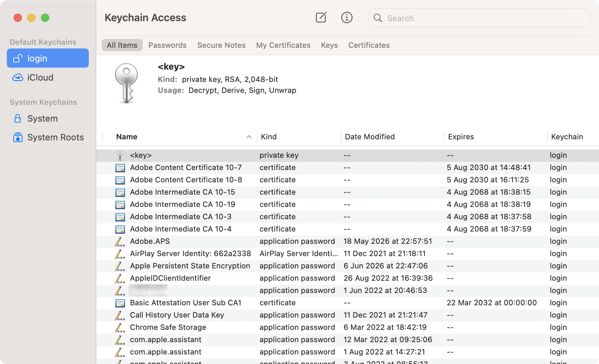Click the System Roots cabinet icon
Screen dimensions: 599x364
coord(18,137)
